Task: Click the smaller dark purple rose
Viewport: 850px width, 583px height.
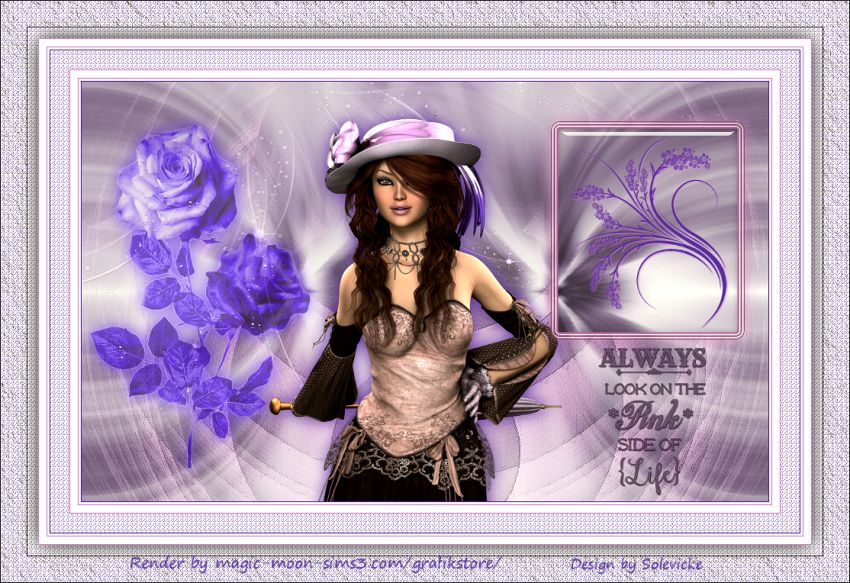Action: pyautogui.click(x=260, y=283)
